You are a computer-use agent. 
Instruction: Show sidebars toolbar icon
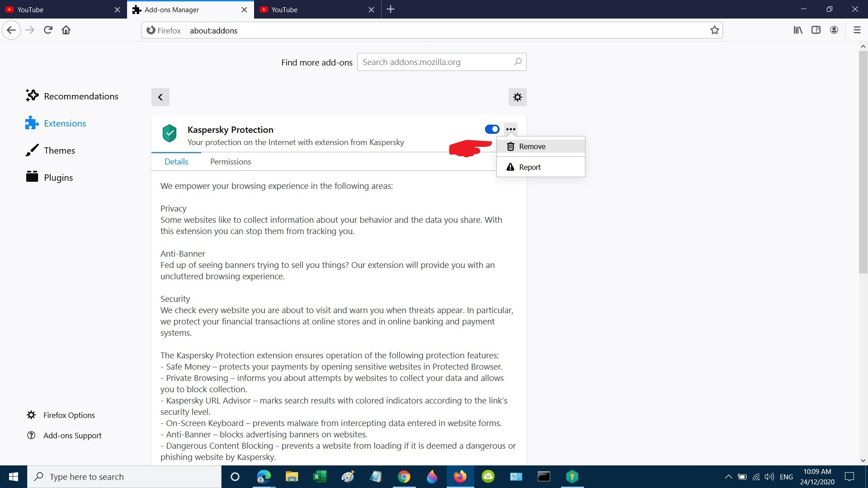click(816, 30)
